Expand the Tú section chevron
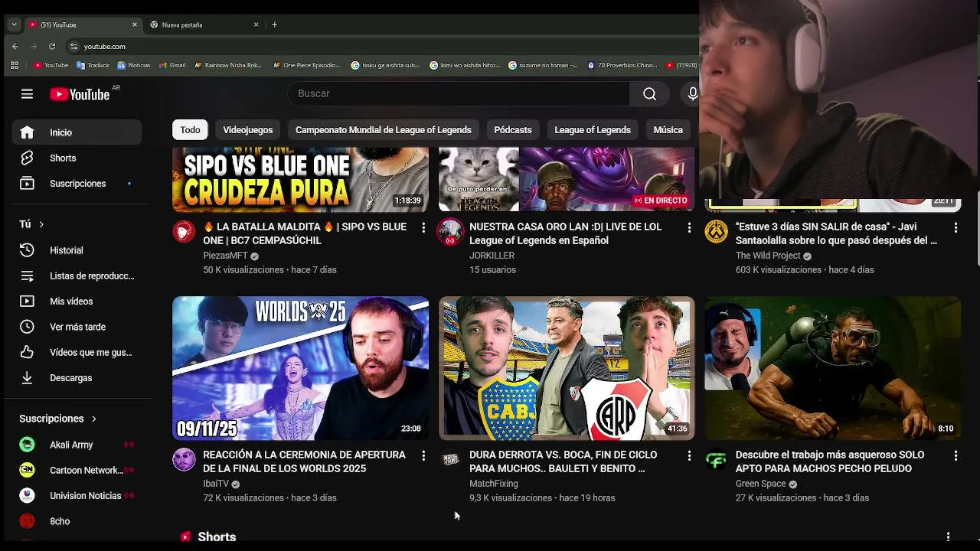The width and height of the screenshot is (980, 551). click(41, 224)
